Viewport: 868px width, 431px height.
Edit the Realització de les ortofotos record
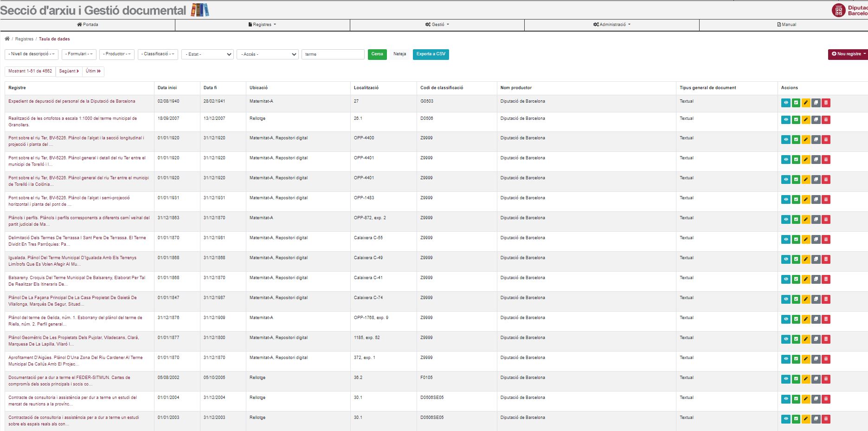coord(806,120)
